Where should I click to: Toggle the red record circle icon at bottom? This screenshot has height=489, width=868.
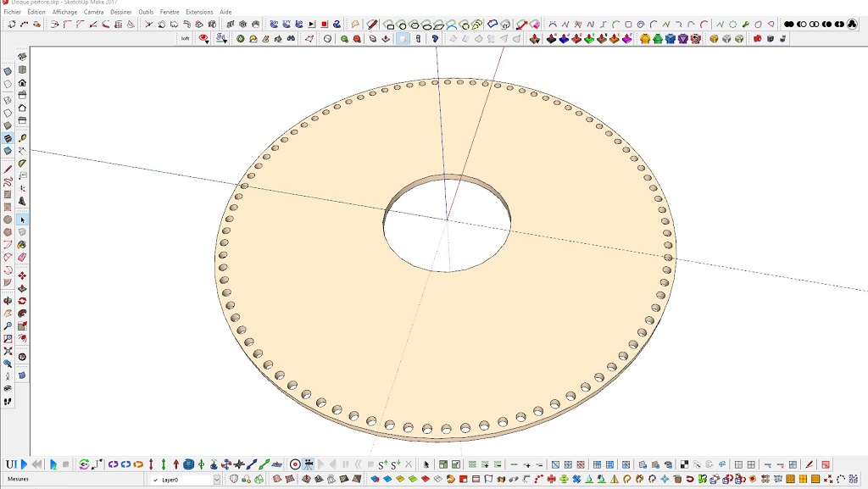295,464
